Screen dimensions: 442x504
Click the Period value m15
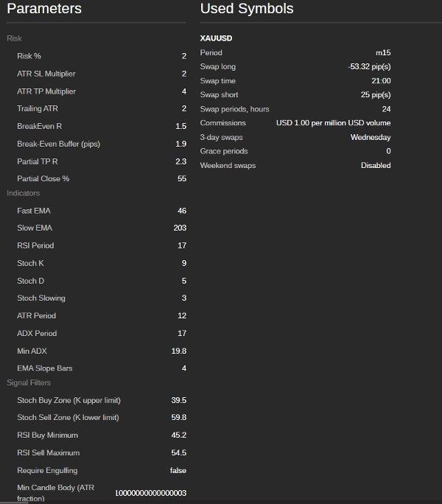tap(383, 53)
